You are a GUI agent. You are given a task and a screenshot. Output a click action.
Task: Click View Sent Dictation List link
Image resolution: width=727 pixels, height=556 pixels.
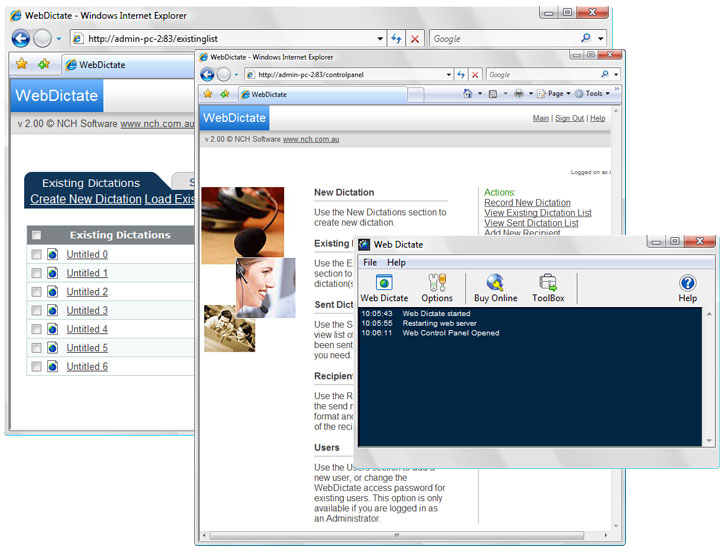click(x=531, y=223)
